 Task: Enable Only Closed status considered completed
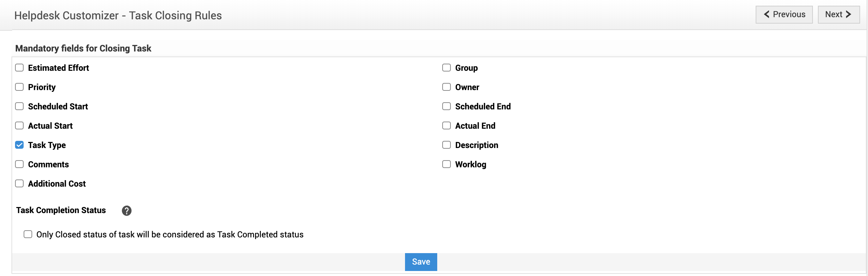(28, 235)
